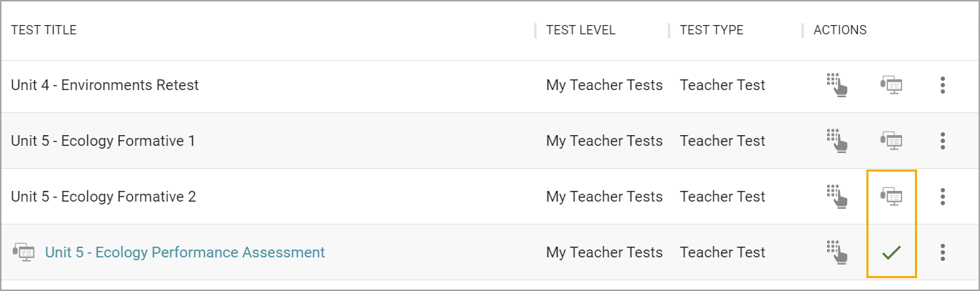Screen dimensions: 980x291
Task: Toggle the green checkmark for Ecology Performance Assessment
Action: [x=891, y=252]
